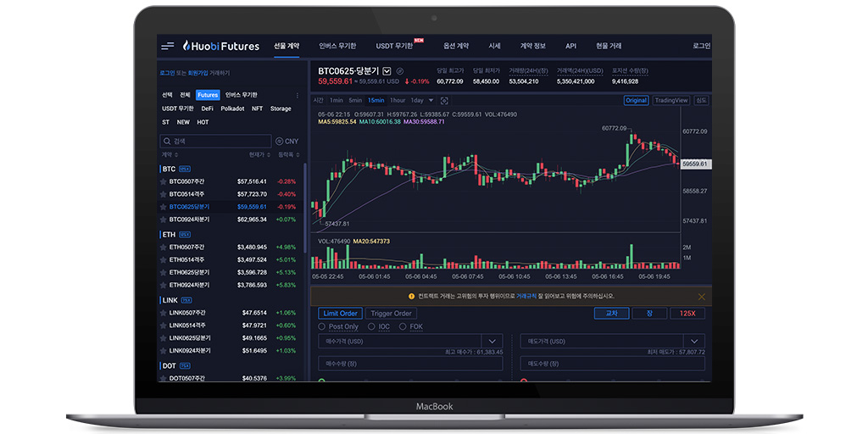Click the 매수수량 quantity field
The image size is (868, 434).
(x=410, y=364)
